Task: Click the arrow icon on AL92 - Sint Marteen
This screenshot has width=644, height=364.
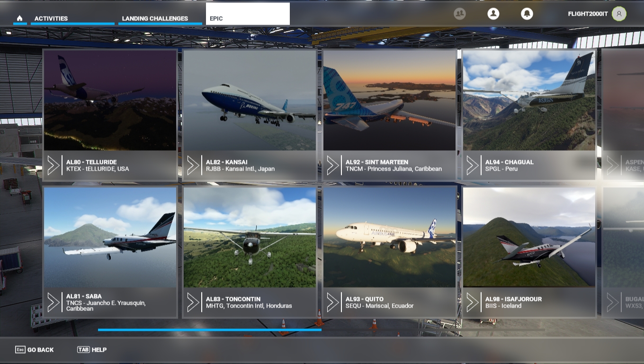Action: 333,165
